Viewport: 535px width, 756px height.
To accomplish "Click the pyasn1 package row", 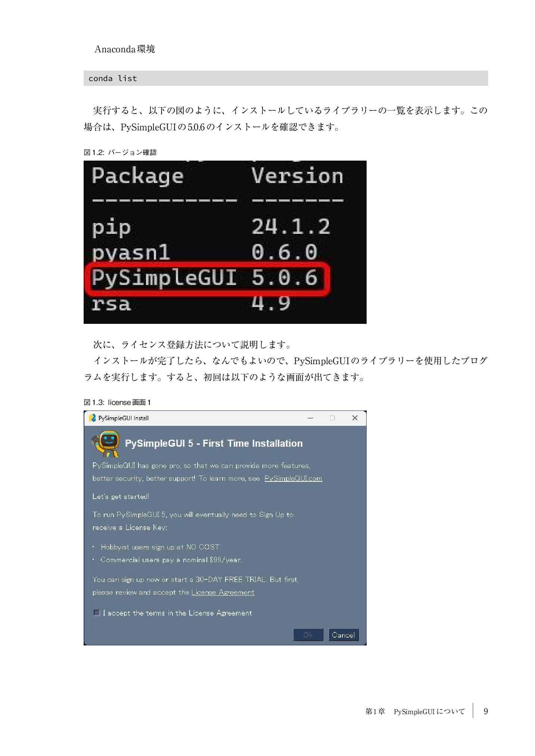I will point(205,252).
